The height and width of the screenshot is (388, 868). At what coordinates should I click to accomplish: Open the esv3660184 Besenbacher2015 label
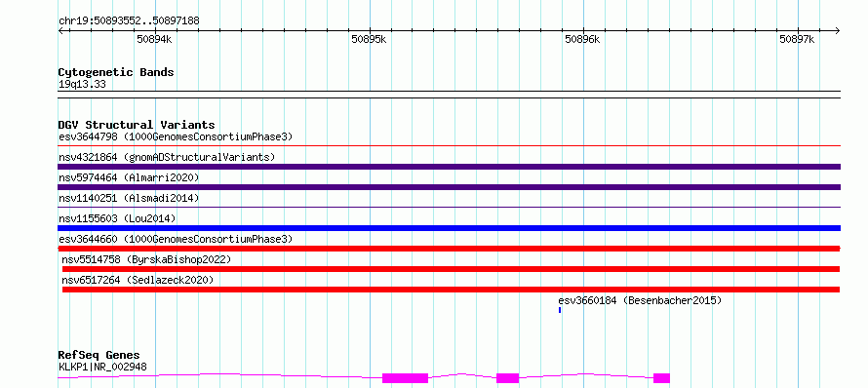[640, 300]
